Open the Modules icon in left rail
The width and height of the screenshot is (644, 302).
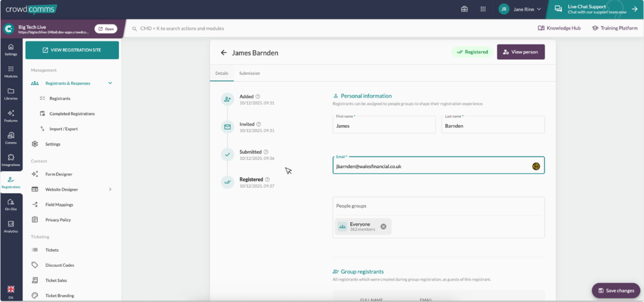[11, 70]
